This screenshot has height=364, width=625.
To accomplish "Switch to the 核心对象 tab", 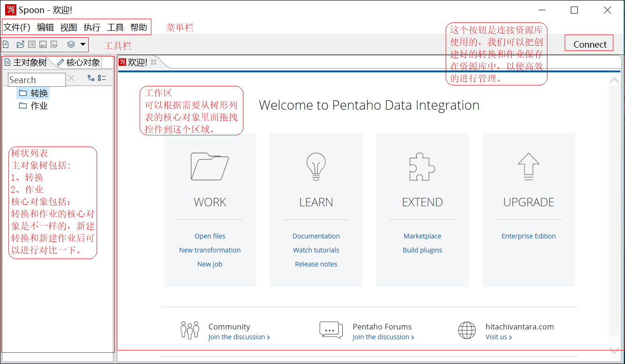I will pos(79,62).
